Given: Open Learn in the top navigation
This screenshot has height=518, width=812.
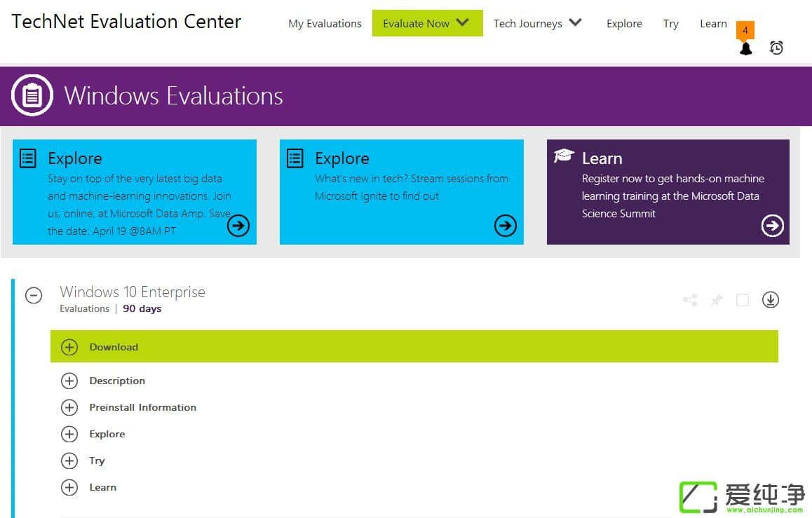Looking at the screenshot, I should 713,24.
